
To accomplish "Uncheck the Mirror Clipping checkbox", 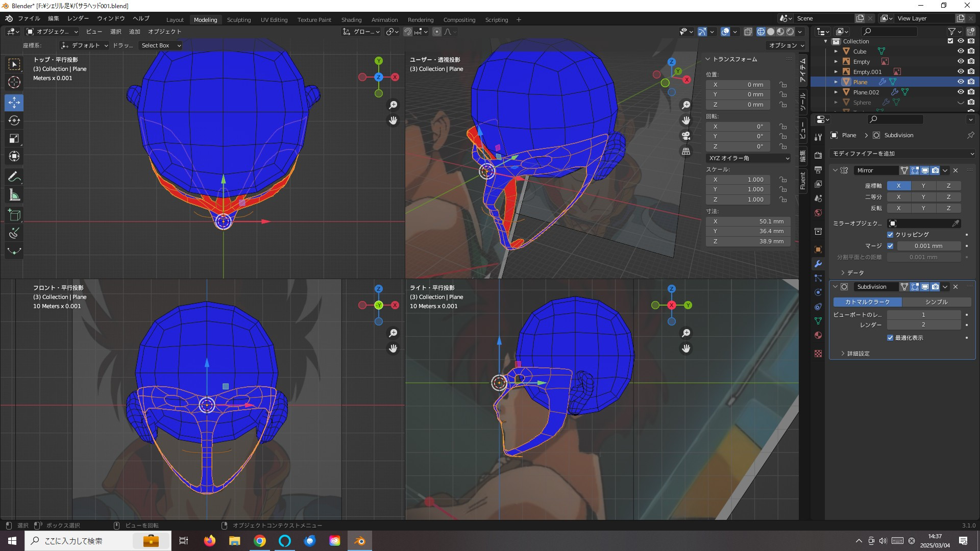I will 890,235.
